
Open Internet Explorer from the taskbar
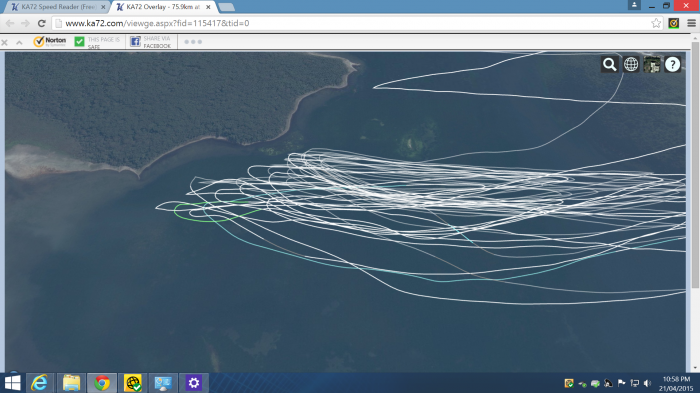[40, 383]
